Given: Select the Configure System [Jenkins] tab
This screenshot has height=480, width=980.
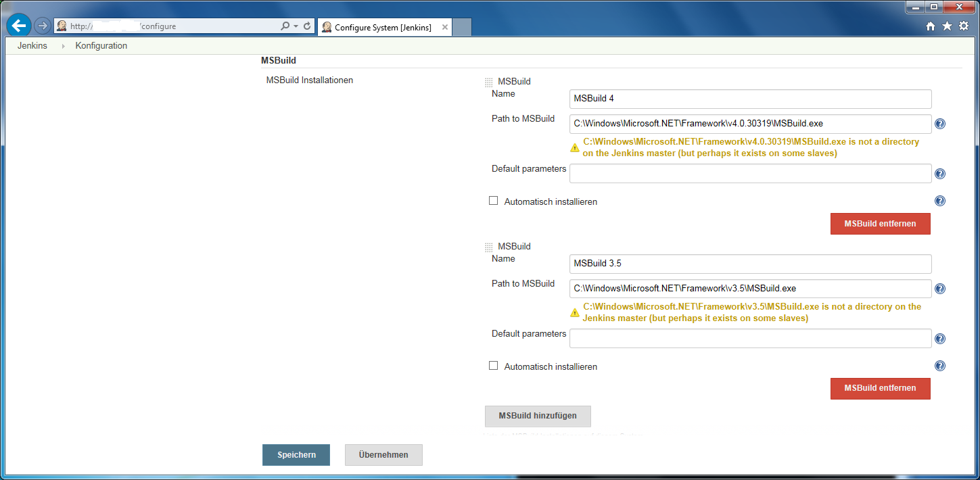Looking at the screenshot, I should click(x=382, y=28).
